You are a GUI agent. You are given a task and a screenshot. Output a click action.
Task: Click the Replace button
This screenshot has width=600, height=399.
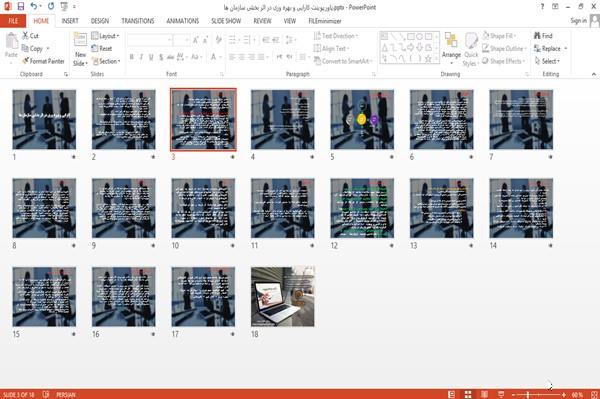click(x=548, y=49)
